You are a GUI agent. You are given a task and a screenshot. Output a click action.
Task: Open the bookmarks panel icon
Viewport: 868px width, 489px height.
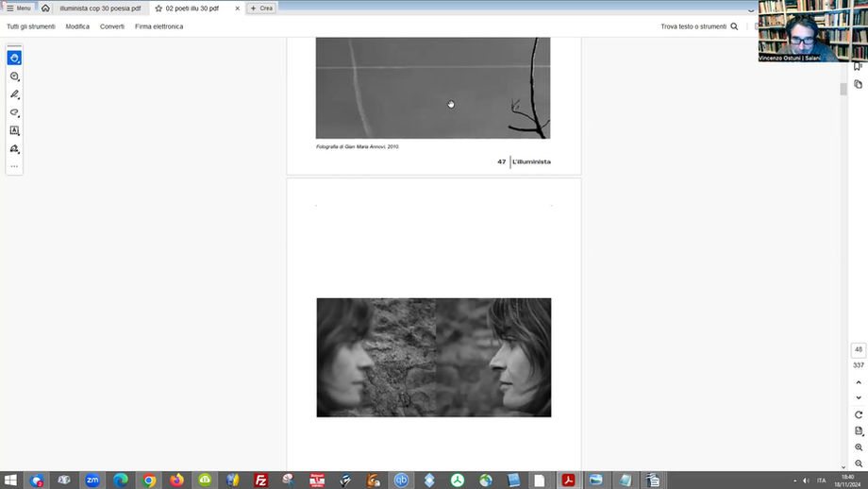point(858,66)
